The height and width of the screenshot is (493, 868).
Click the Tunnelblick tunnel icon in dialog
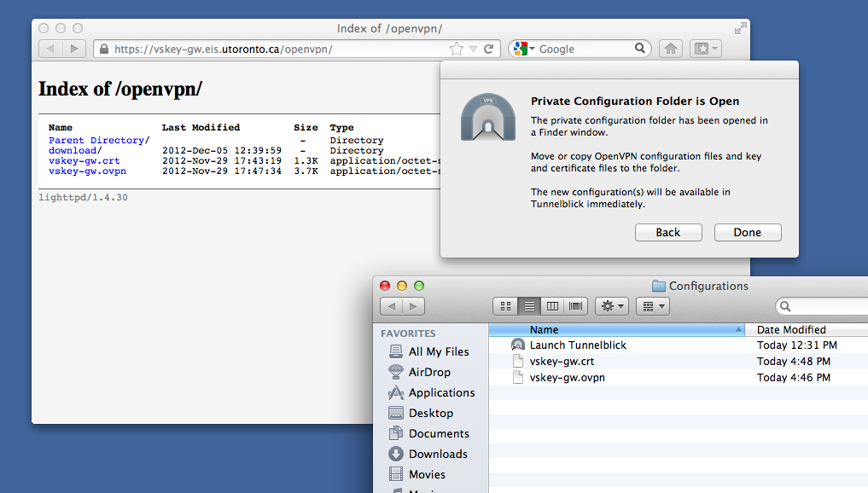(x=487, y=117)
